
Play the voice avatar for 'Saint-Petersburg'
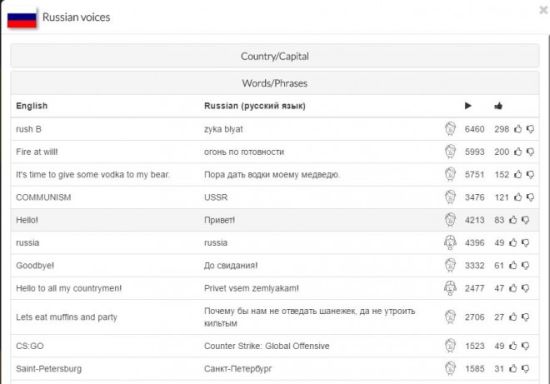point(450,369)
